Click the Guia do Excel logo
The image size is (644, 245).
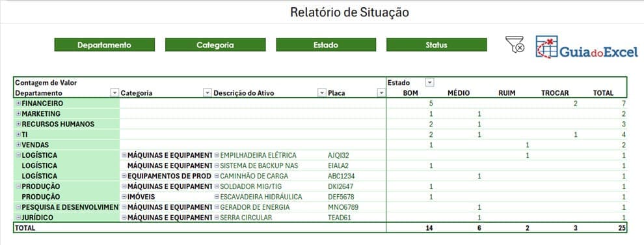coord(587,47)
